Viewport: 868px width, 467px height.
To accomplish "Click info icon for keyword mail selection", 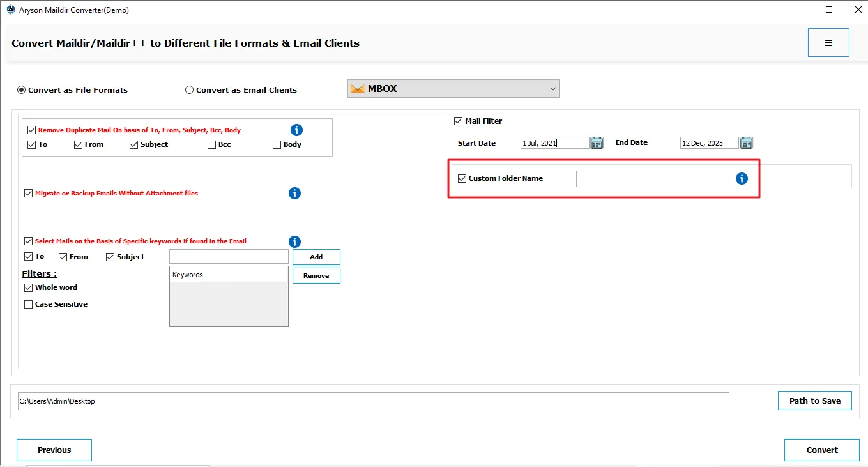I will 294,241.
